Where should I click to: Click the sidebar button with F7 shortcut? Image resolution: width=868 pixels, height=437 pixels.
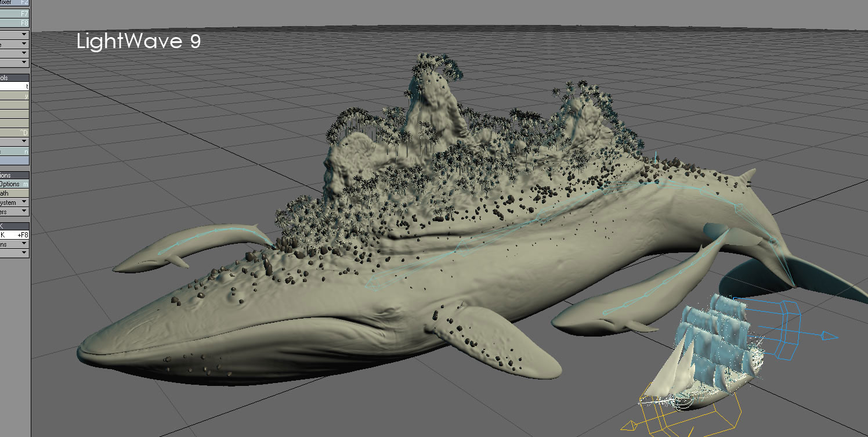tap(15, 13)
